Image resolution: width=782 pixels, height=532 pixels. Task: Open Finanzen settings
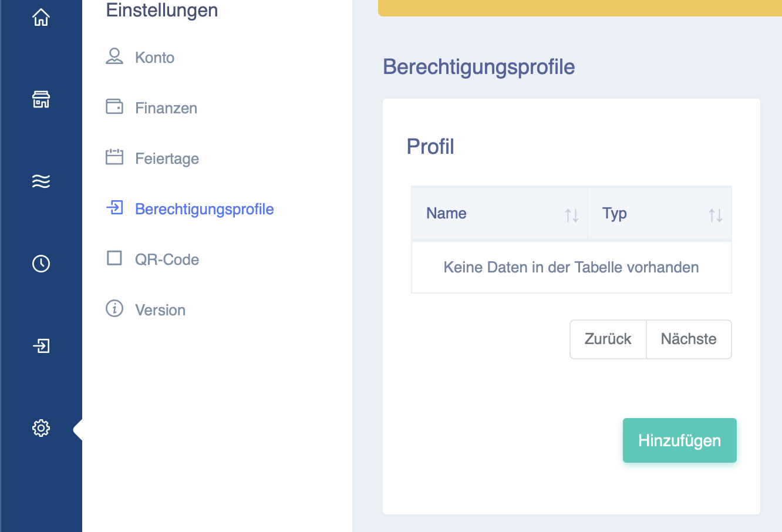tap(166, 108)
